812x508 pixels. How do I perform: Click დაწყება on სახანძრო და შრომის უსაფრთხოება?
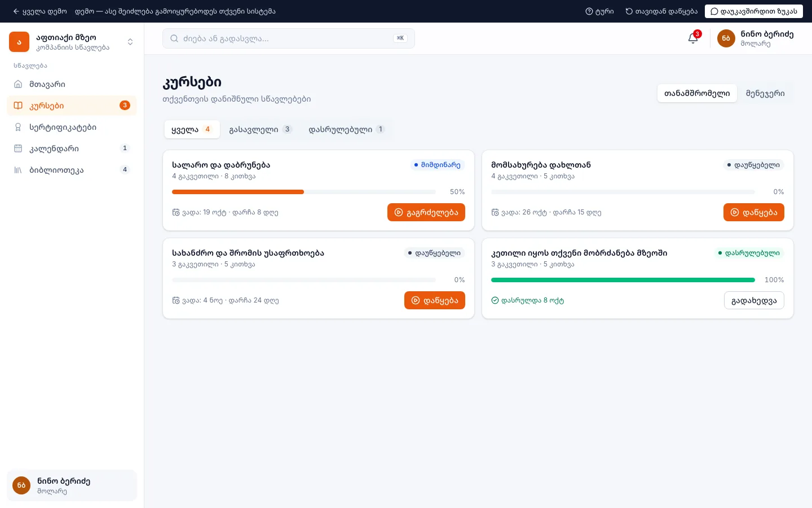435,300
